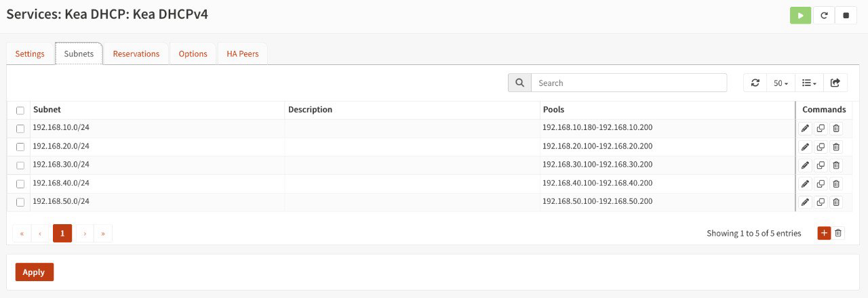
Task: Select pool text 192.168.10.180-192.168.10.200
Action: [x=597, y=127]
